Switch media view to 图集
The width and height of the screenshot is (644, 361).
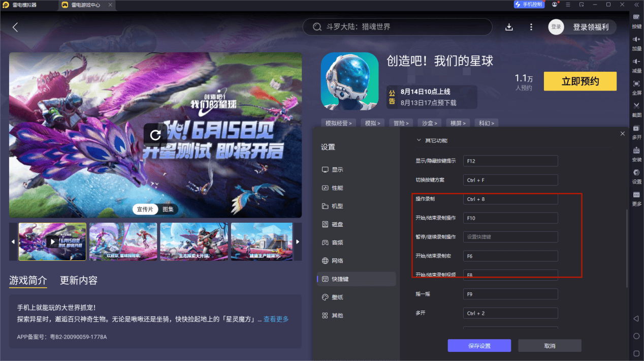(x=168, y=209)
